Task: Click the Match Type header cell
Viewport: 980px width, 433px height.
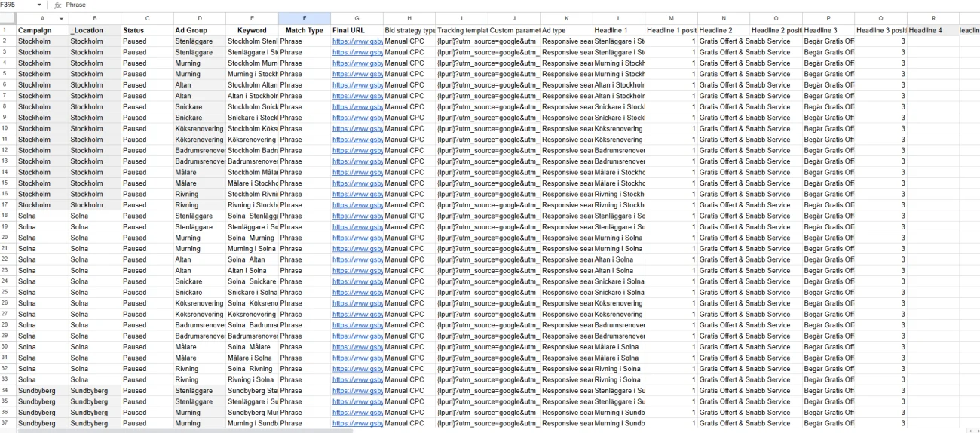Action: pyautogui.click(x=304, y=30)
